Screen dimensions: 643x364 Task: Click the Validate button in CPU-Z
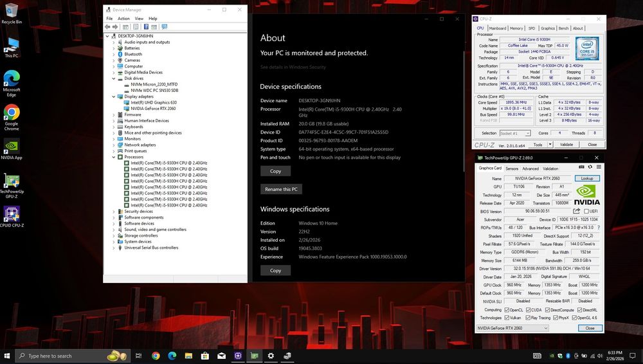click(x=566, y=145)
